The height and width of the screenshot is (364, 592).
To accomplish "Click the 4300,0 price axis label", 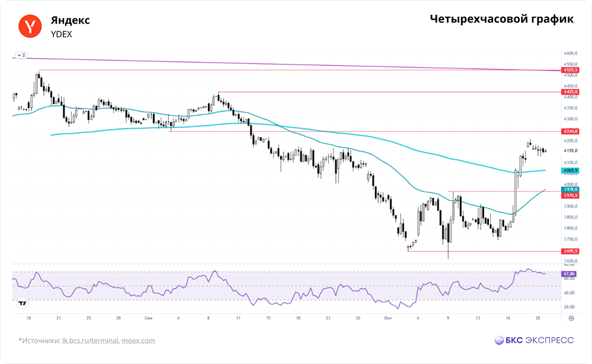I will pos(571,119).
